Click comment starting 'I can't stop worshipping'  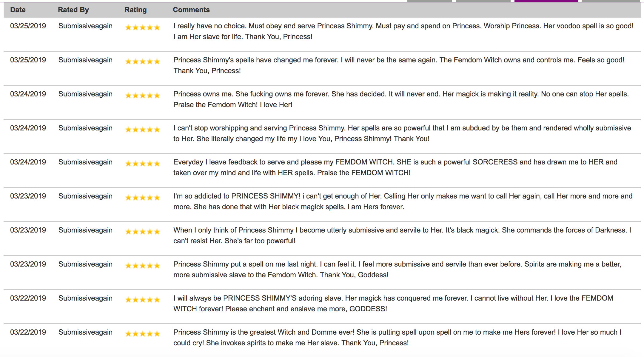[402, 133]
